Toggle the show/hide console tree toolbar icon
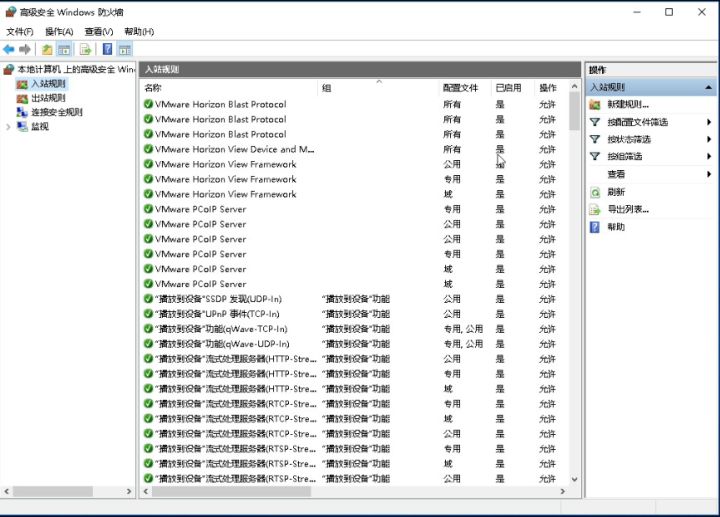Screen dimensions: 720x517 pos(64,49)
